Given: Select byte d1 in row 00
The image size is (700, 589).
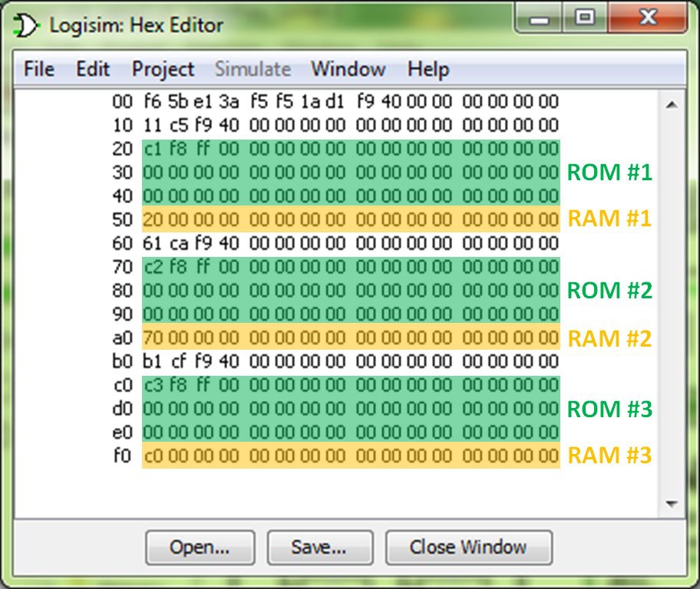Looking at the screenshot, I should (x=335, y=102).
